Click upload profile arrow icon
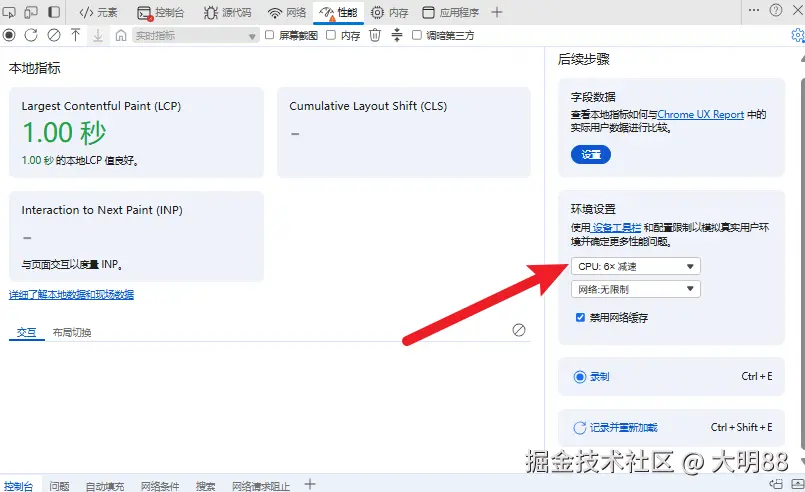Viewport: 805px width, 492px height. click(75, 35)
